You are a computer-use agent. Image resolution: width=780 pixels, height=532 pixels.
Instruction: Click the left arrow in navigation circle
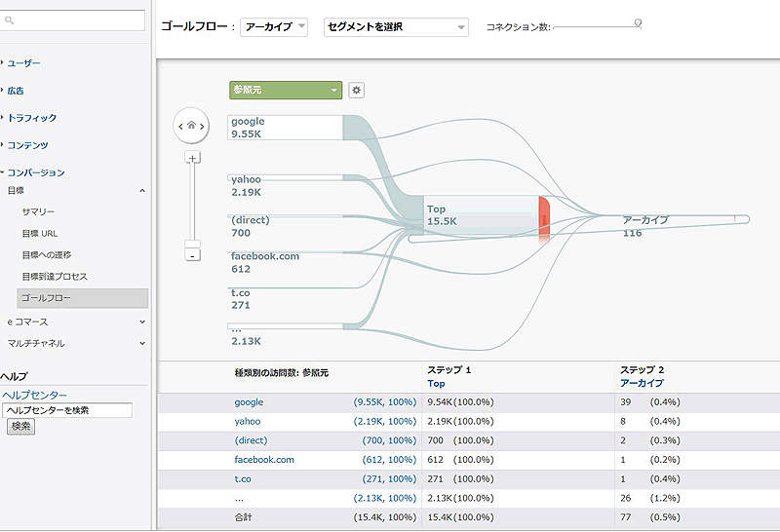pos(180,125)
